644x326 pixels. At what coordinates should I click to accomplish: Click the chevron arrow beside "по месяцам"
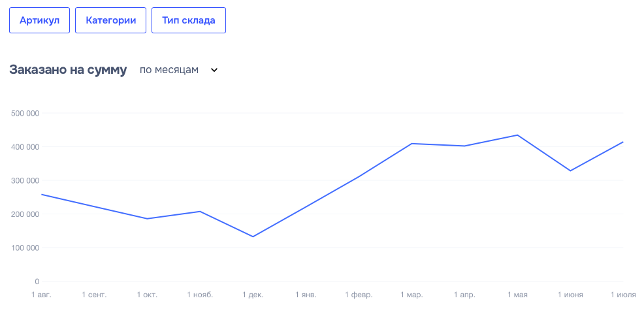point(214,71)
